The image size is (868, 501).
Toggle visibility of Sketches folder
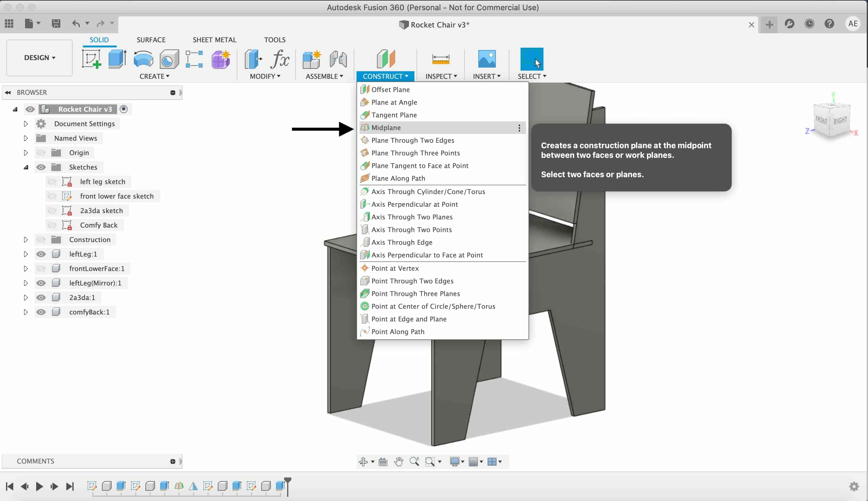click(x=41, y=167)
